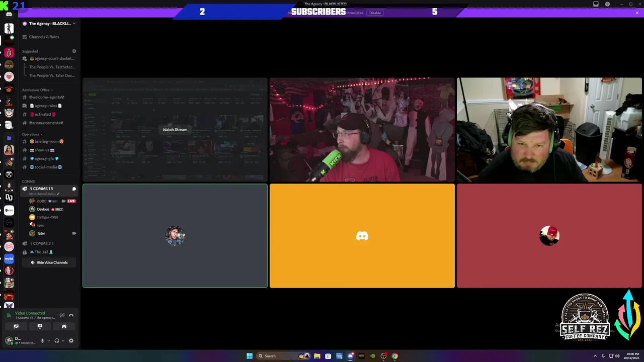644x362 pixels.
Task: Open the Start an Activity game controller icon
Action: (x=64, y=326)
